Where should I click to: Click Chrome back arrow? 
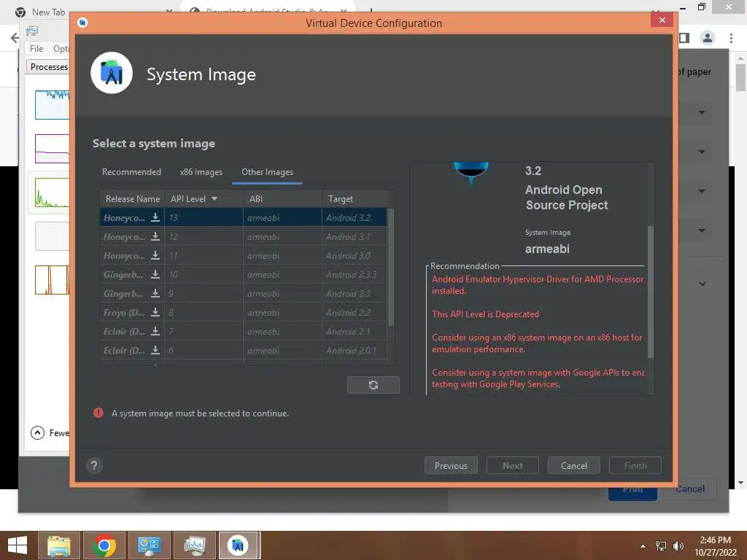[x=15, y=38]
